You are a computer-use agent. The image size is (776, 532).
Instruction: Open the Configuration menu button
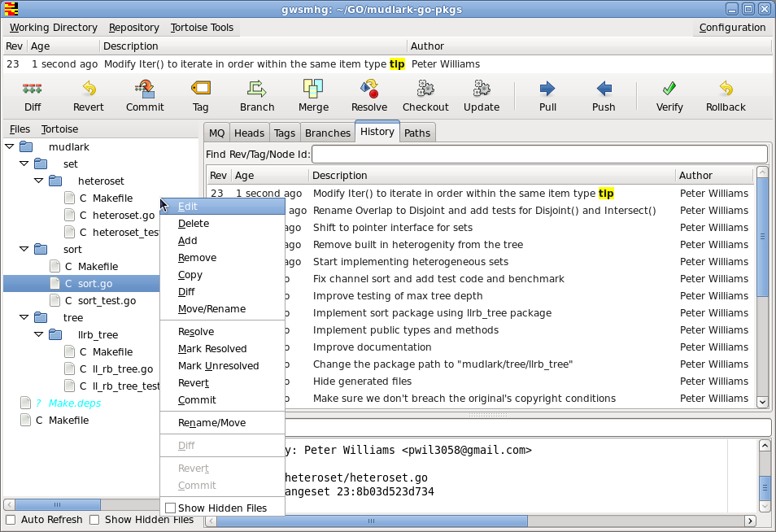click(x=732, y=28)
